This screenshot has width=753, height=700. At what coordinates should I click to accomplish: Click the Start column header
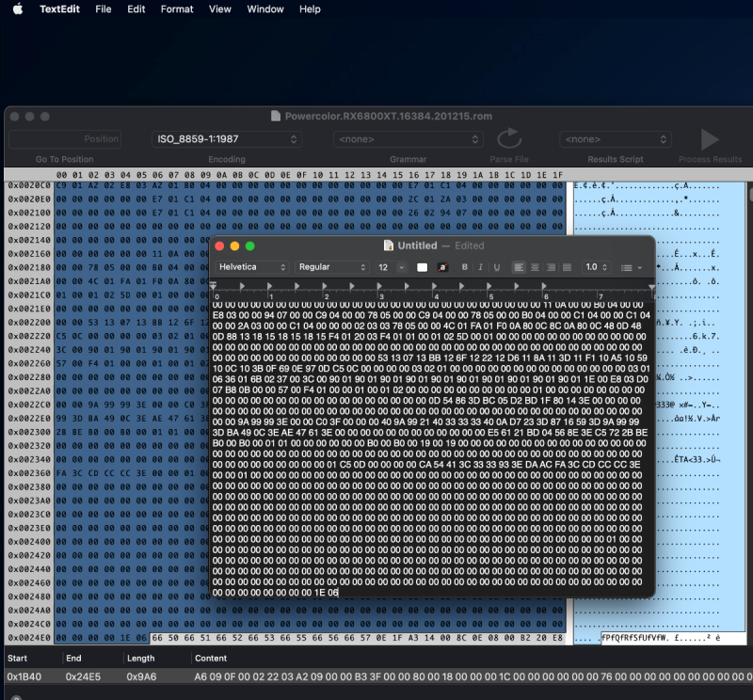click(17, 658)
